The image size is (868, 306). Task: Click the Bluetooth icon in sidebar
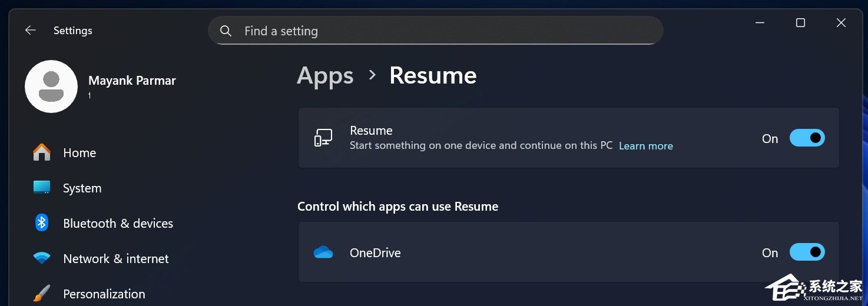42,222
